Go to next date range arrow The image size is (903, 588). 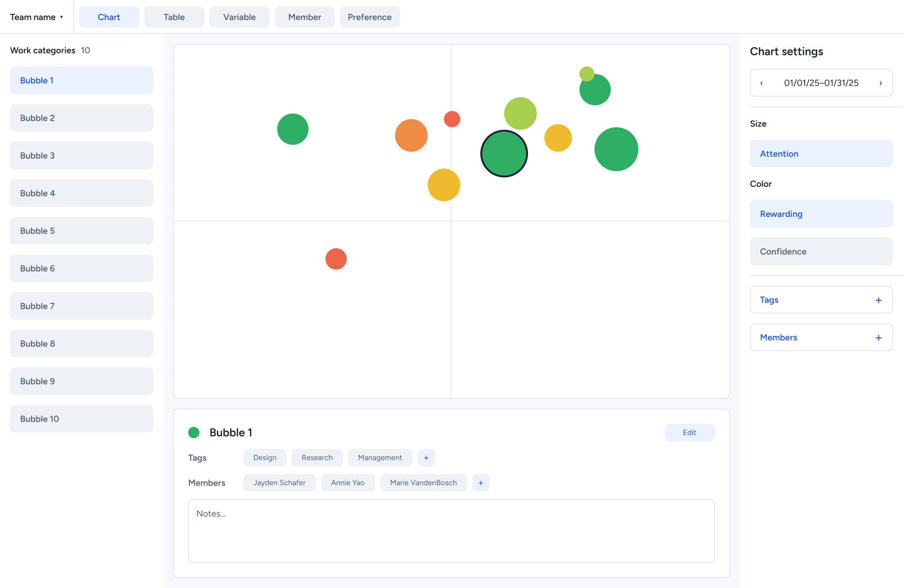click(881, 83)
